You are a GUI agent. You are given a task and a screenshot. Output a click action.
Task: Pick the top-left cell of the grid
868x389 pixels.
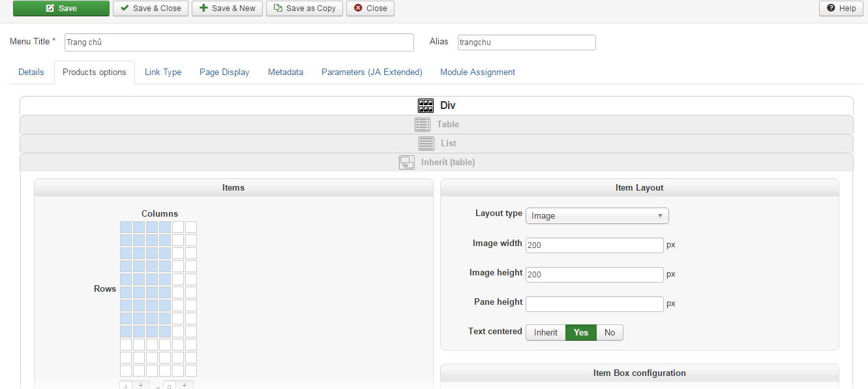click(x=126, y=227)
